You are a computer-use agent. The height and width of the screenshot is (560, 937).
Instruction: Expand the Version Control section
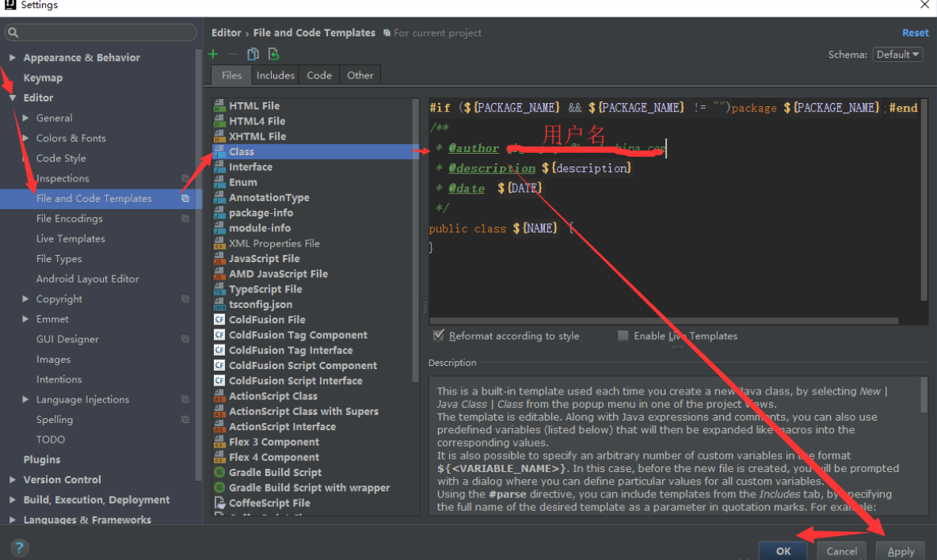[12, 479]
